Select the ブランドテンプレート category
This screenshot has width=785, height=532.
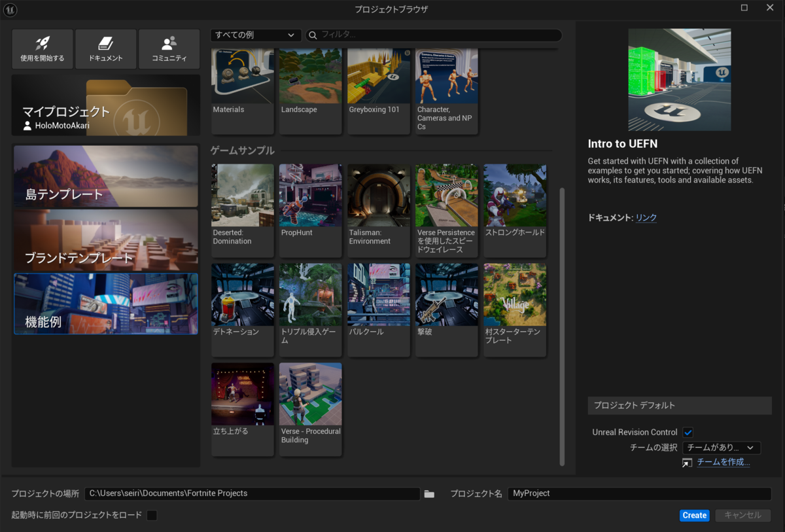[106, 240]
